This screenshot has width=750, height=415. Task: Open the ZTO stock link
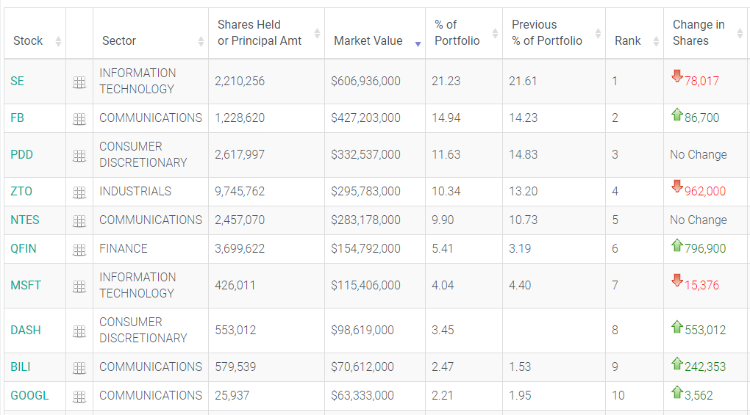pos(21,191)
